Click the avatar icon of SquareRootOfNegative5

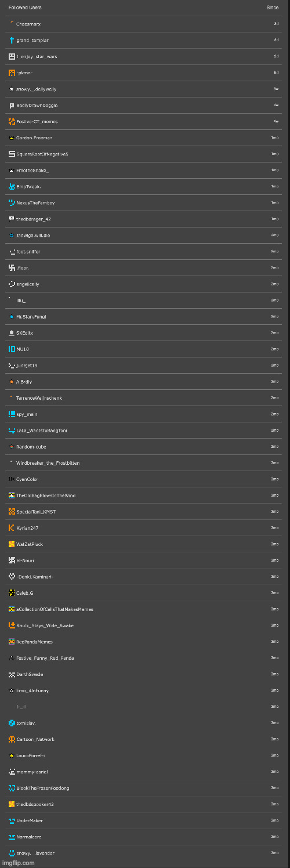pos(12,154)
